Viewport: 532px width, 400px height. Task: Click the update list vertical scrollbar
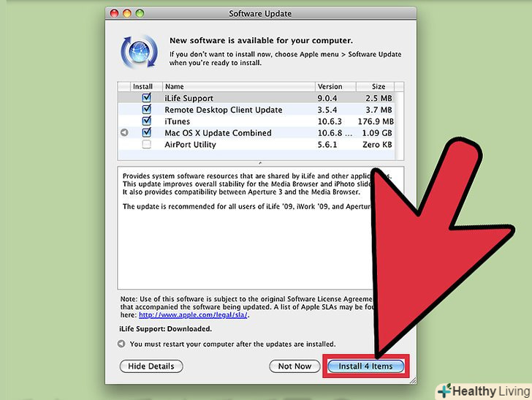[x=399, y=126]
